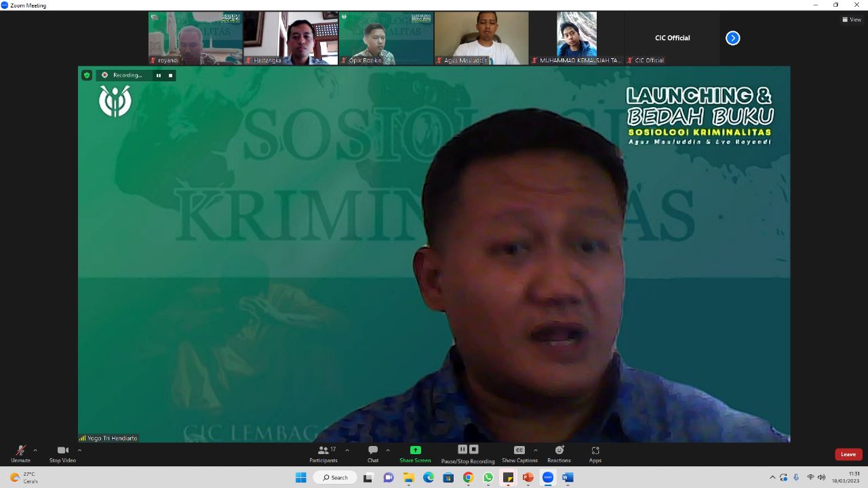
Task: Open PowerPoint from taskbar
Action: (528, 477)
